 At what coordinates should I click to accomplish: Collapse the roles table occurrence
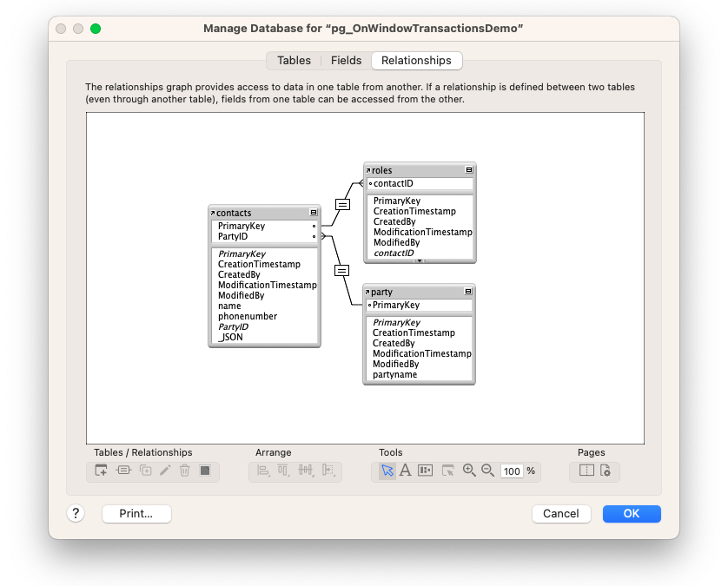pyautogui.click(x=469, y=170)
